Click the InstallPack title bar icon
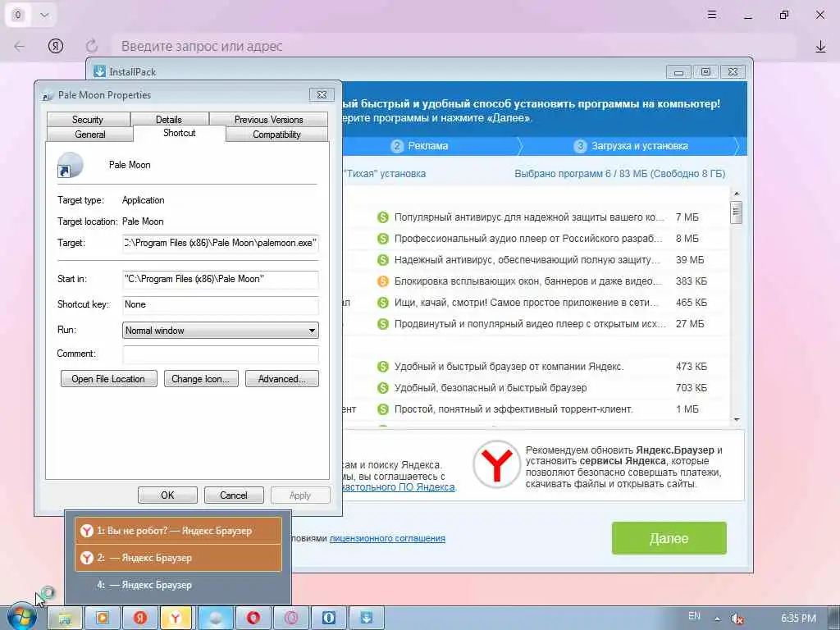 [99, 71]
